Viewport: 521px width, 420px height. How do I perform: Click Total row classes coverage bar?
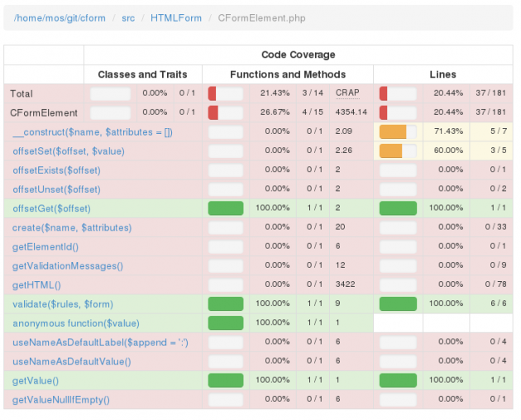[x=110, y=94]
